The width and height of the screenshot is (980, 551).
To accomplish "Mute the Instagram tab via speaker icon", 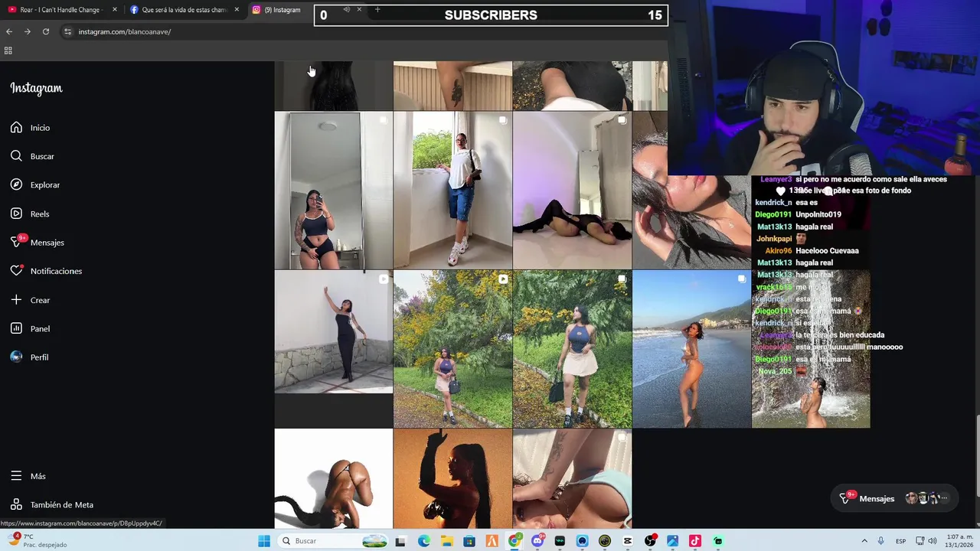I will click(346, 9).
